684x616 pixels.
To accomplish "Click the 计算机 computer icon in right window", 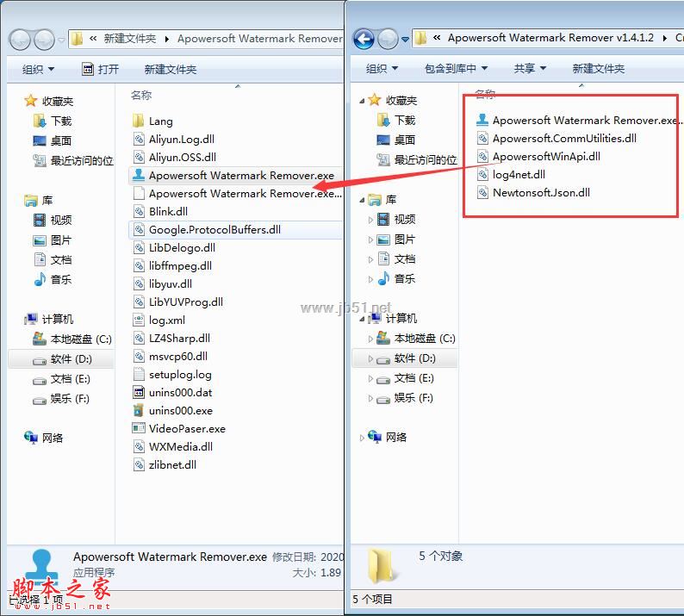I will (374, 318).
